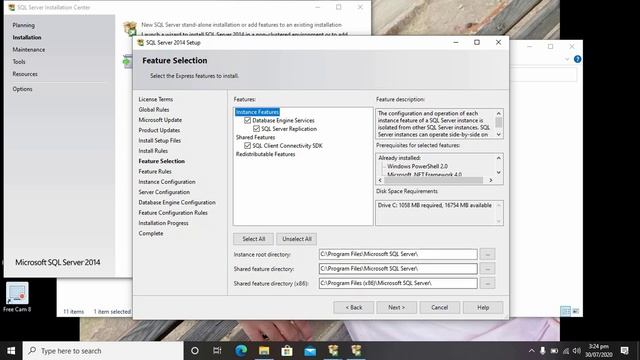Click Shared feature directory (x86) input field

click(398, 283)
